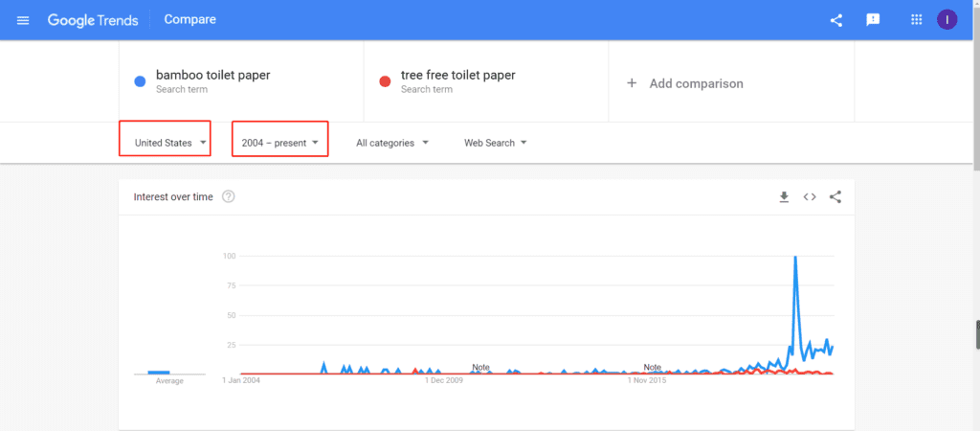Click the embed code icon
The image size is (980, 431).
(810, 197)
